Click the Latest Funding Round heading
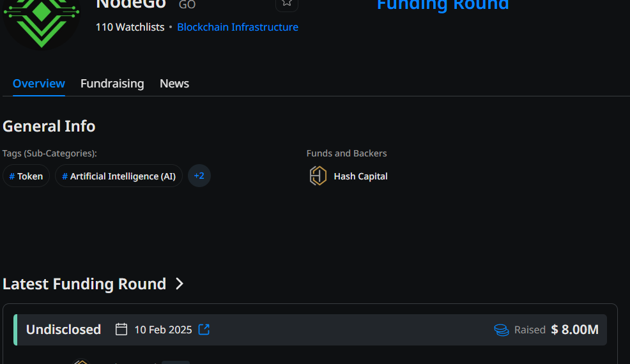This screenshot has height=364, width=630. 84,284
